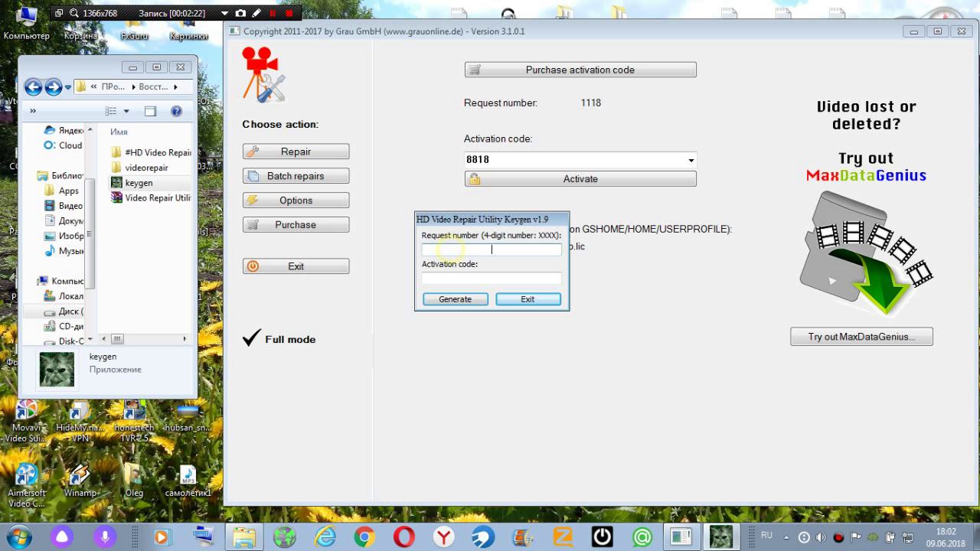Screen dimensions: 980x551
Task: Click the recorder magnifier zoom icon
Action: pos(74,13)
